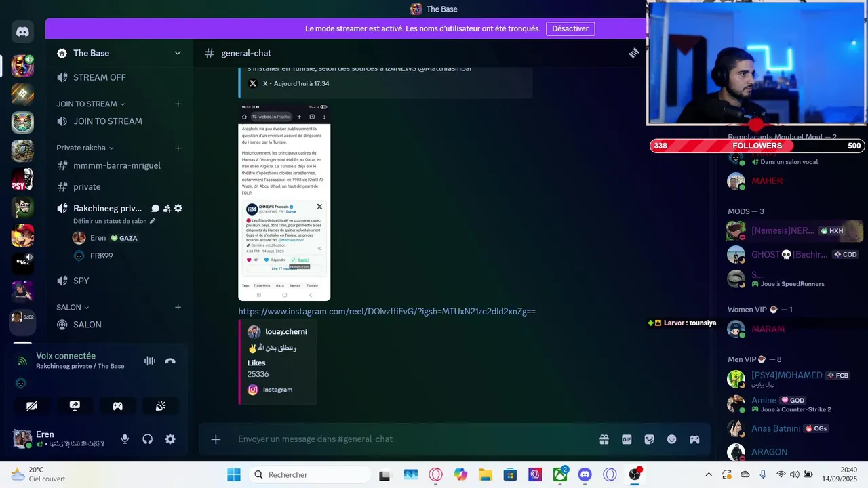This screenshot has height=488, width=868.
Task: Collapse the Private rakcha category
Action: click(85, 148)
